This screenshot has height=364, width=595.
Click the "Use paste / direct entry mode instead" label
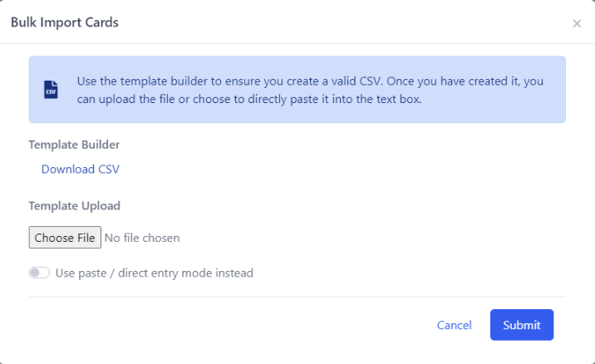point(155,273)
